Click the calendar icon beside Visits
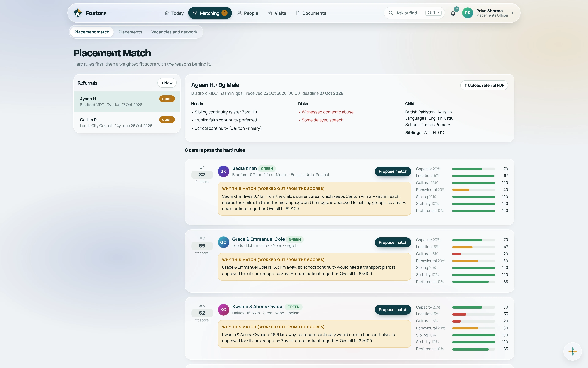This screenshot has height=368, width=588. [x=270, y=13]
